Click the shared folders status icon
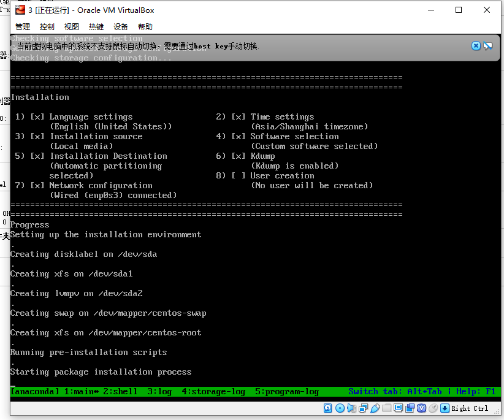This screenshot has width=504, height=420. pos(386,408)
